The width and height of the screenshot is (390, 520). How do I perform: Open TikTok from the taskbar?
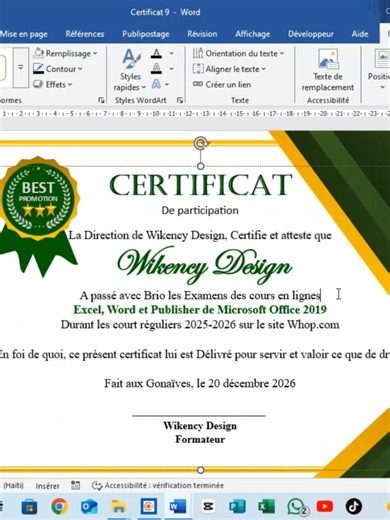(x=354, y=507)
